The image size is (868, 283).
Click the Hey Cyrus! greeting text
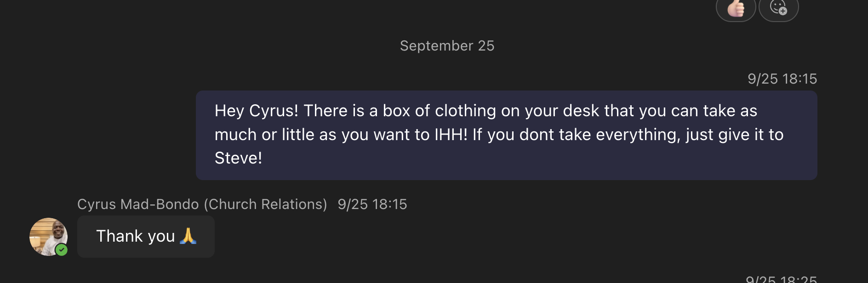tap(256, 111)
